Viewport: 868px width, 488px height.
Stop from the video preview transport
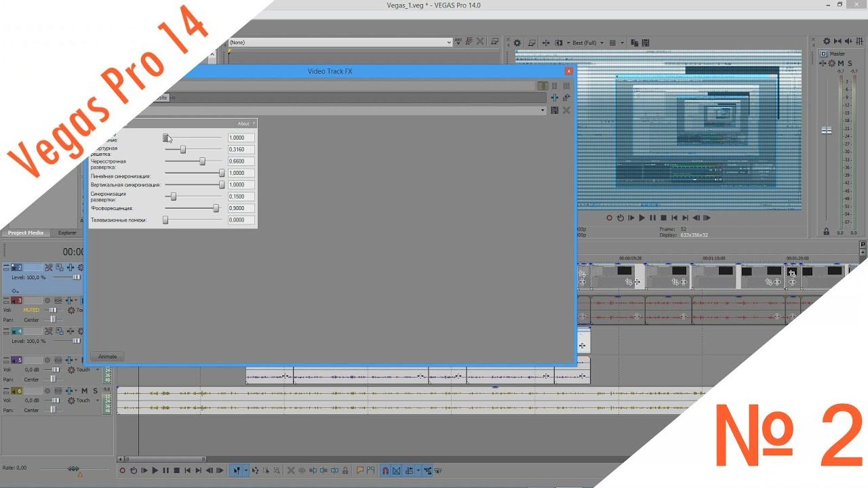click(x=663, y=218)
